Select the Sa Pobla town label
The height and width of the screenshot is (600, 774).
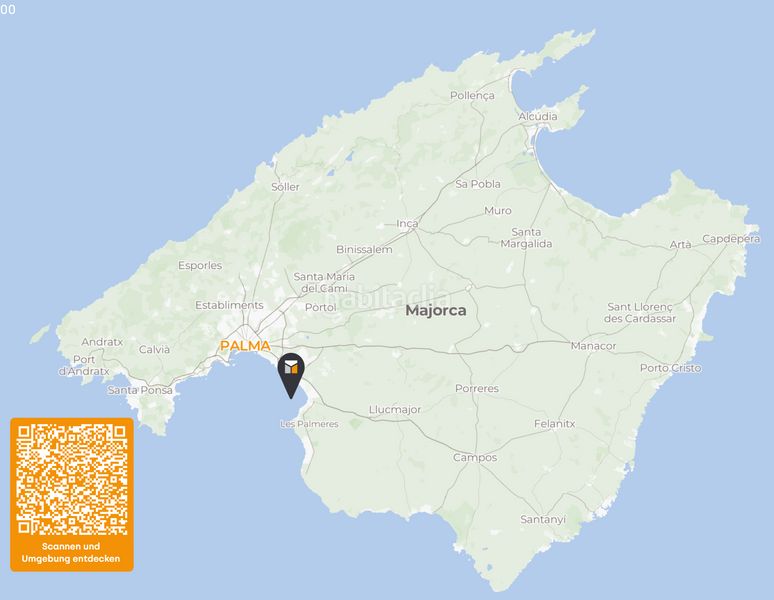(x=478, y=184)
